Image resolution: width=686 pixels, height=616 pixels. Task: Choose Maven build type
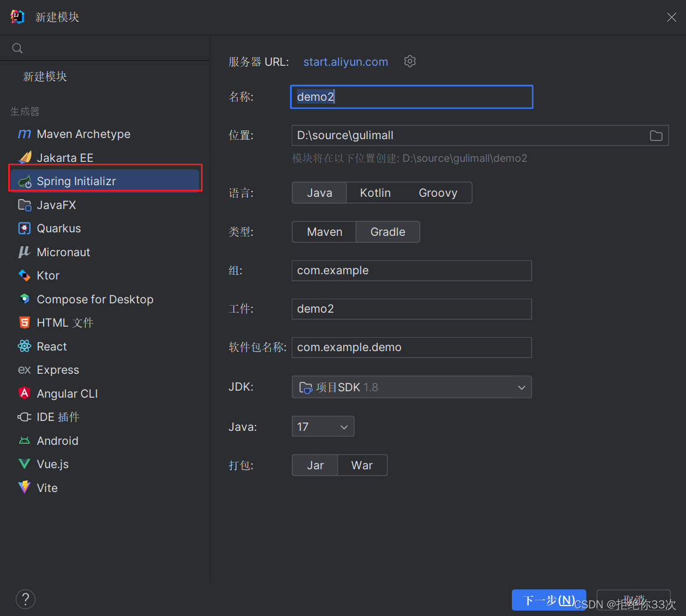[x=324, y=232]
